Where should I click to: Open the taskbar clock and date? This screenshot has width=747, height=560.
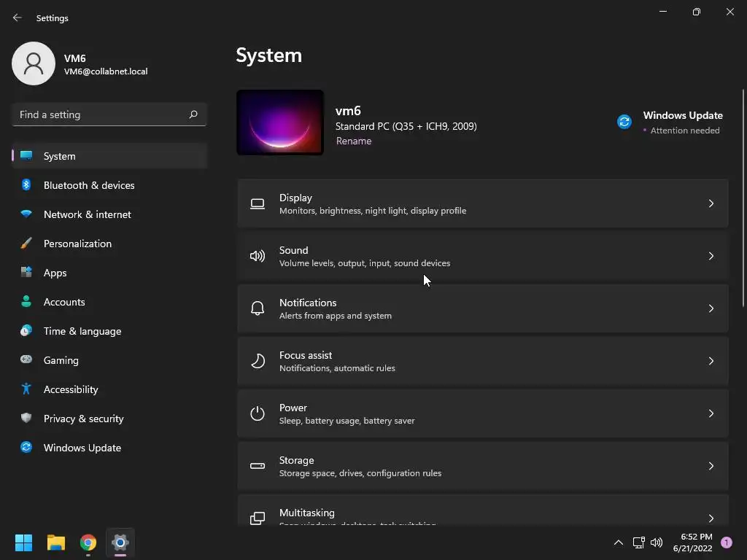click(x=692, y=542)
